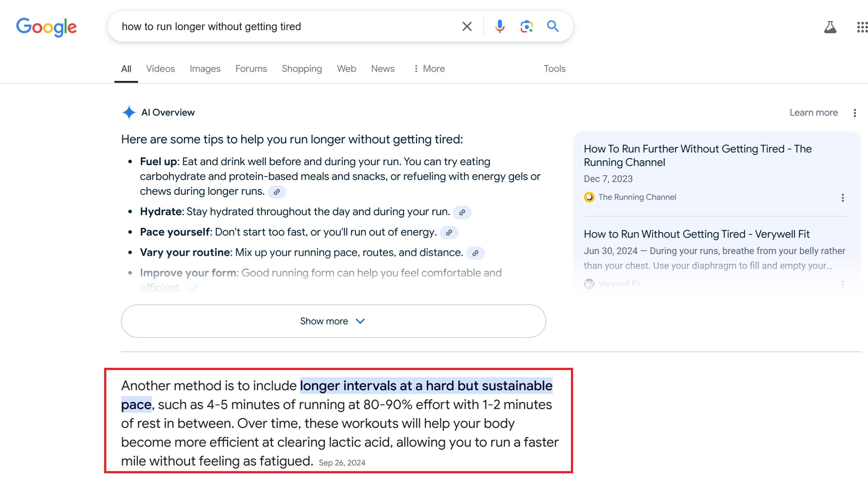This screenshot has width=868, height=480.
Task: Open Search Labs flask icon
Action: click(x=830, y=27)
